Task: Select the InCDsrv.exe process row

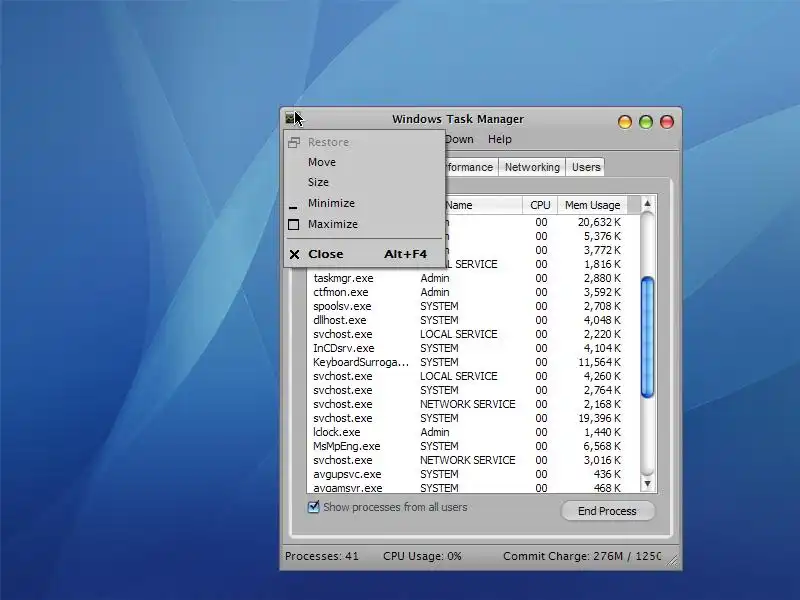Action: (472, 348)
